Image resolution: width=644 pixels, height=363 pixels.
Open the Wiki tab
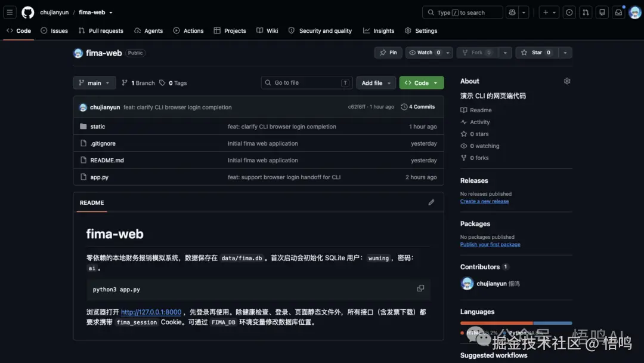267,31
